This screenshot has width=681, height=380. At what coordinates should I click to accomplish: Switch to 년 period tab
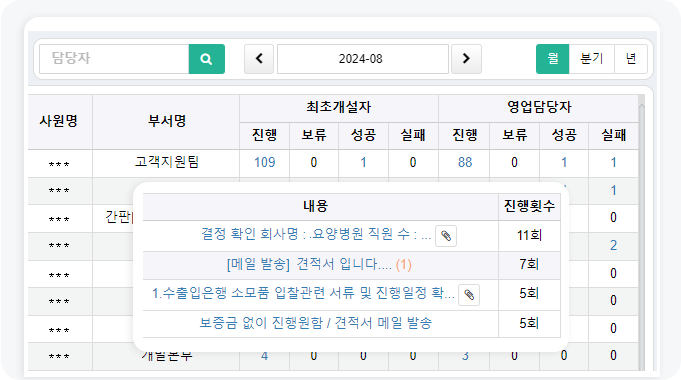pos(631,59)
